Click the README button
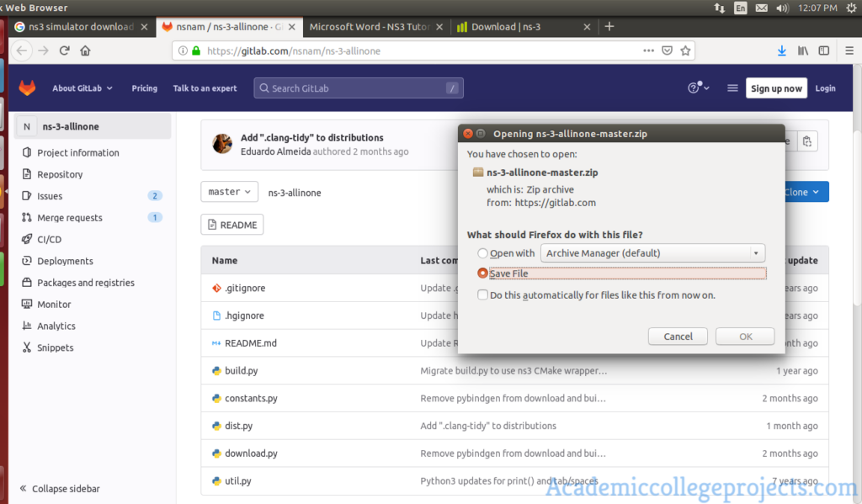This screenshot has height=504, width=862. pos(232,225)
